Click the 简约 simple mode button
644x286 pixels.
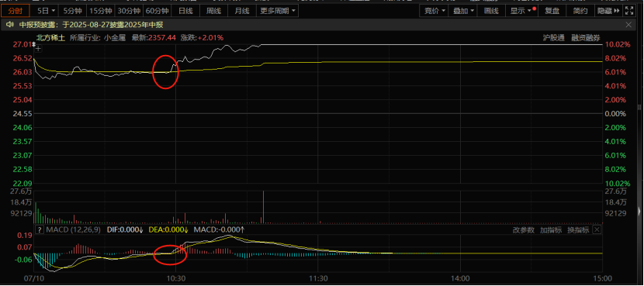(x=580, y=11)
